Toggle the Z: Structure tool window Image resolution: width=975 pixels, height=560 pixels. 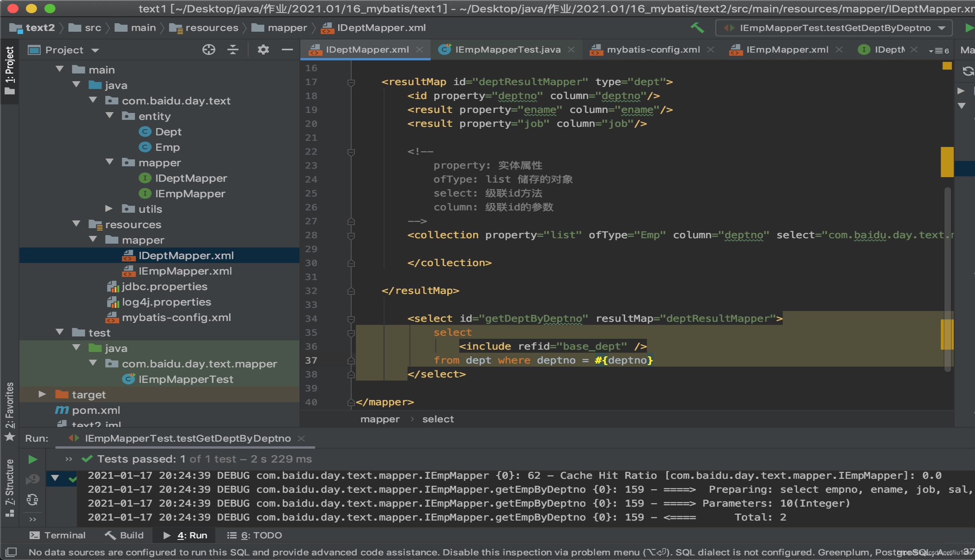point(9,485)
